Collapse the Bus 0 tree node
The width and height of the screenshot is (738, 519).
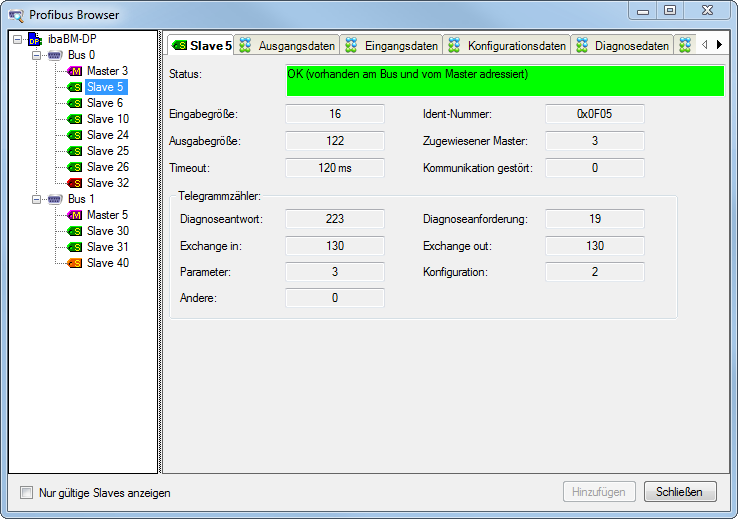tap(36, 56)
